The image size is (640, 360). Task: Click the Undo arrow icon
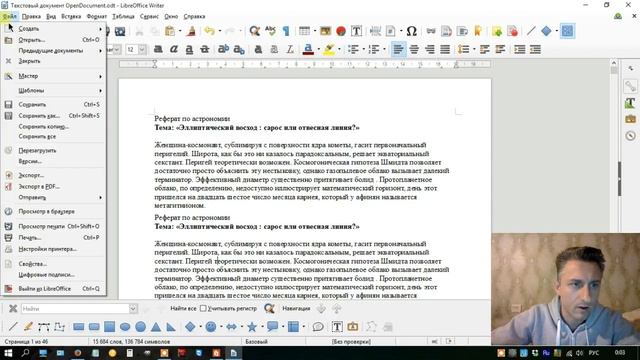pyautogui.click(x=209, y=31)
